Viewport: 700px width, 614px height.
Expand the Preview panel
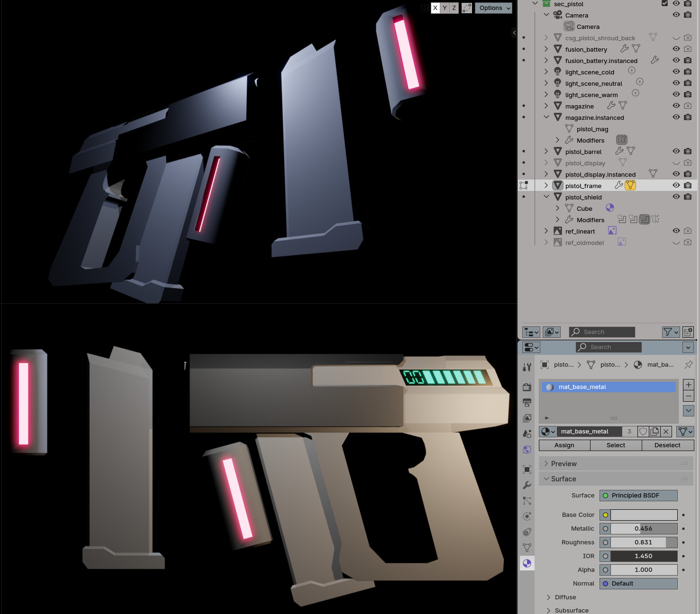(564, 464)
